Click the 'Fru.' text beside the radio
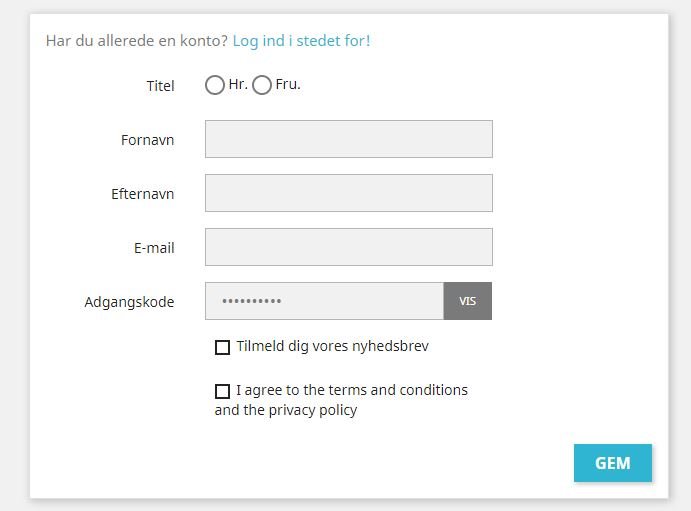This screenshot has height=511, width=691. click(x=288, y=85)
